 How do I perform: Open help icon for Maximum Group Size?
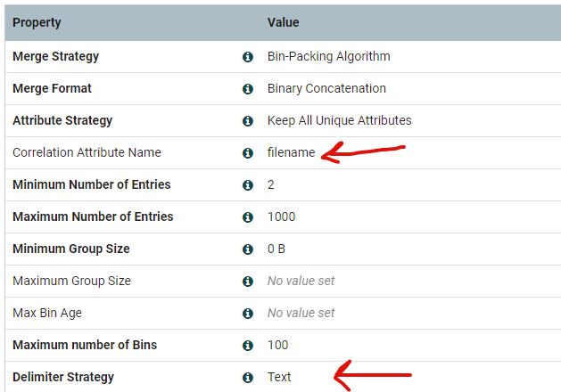tap(248, 282)
